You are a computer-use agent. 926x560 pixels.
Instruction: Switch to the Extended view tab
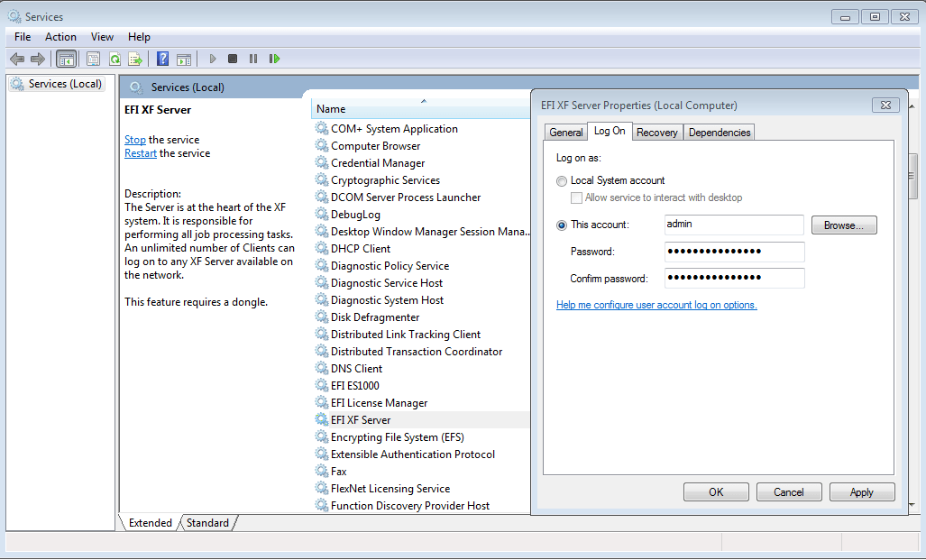pos(150,523)
